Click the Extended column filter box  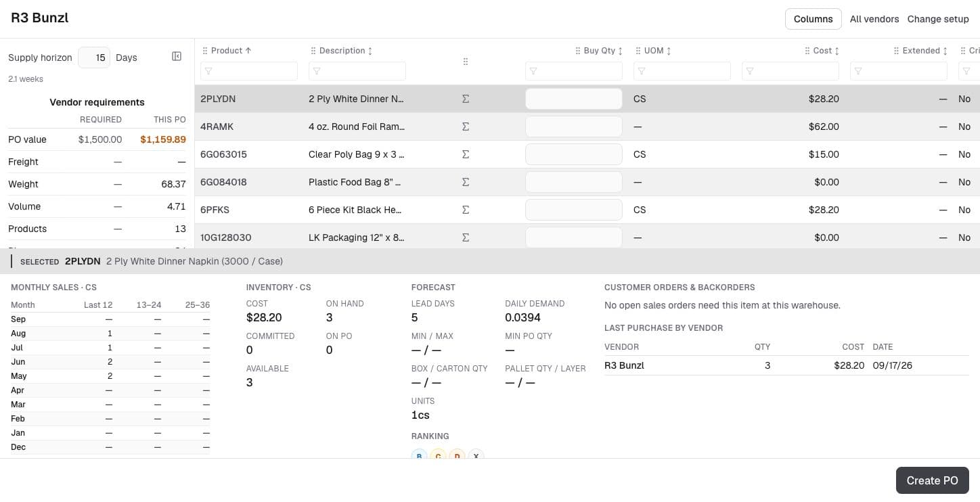click(899, 71)
